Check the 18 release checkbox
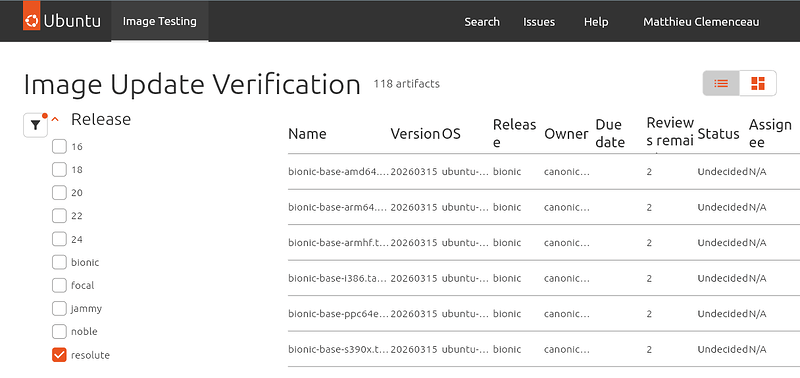Screen dimensions: 800x378 pos(59,169)
